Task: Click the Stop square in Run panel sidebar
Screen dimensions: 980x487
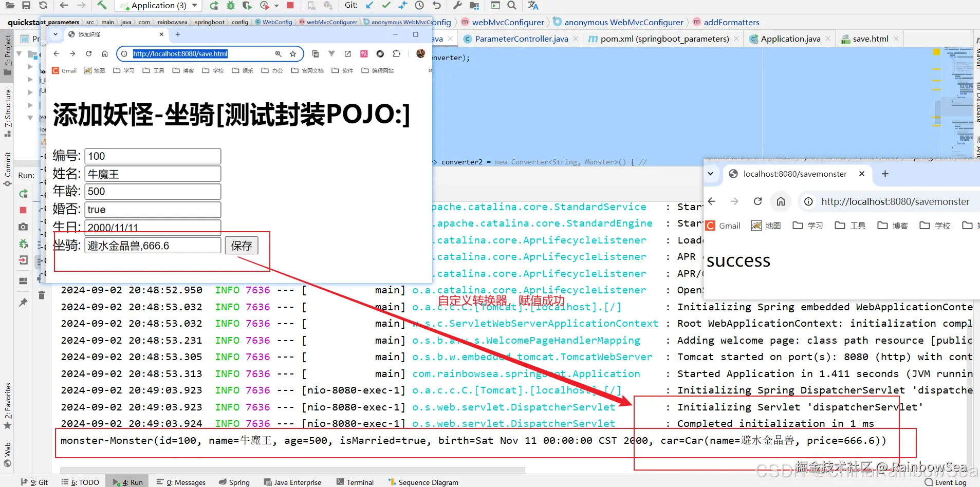Action: (x=23, y=210)
